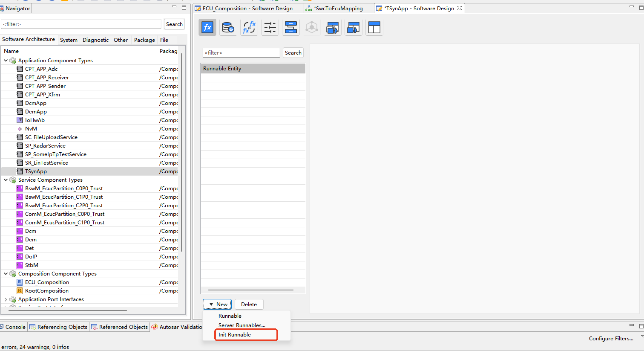Screen dimensions: 644x351
Task: Collapse the Service Component Types node
Action: [6, 180]
